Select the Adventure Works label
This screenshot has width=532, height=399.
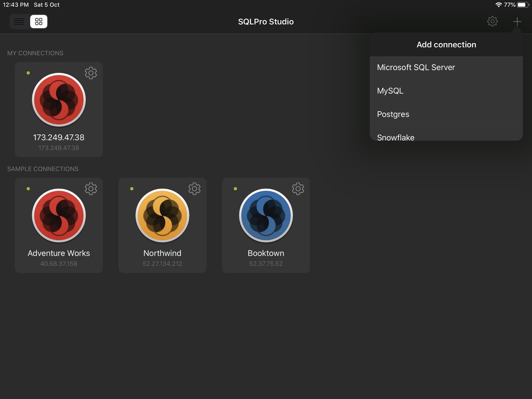tap(59, 253)
